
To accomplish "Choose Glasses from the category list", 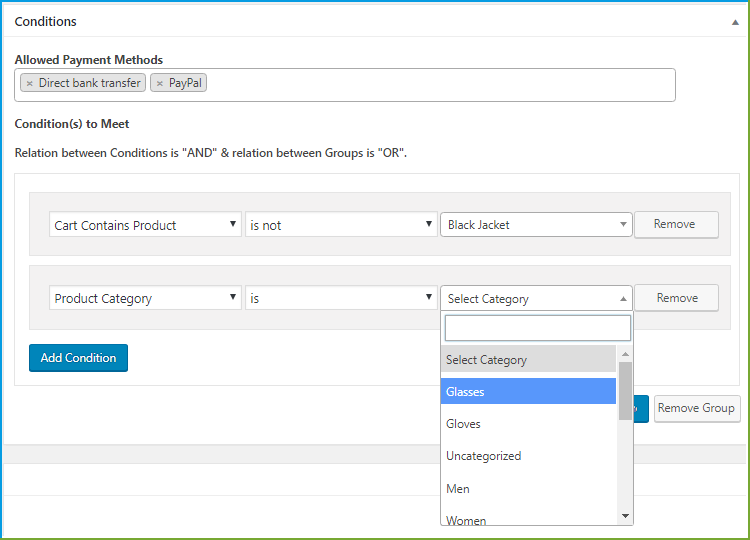I will [528, 391].
